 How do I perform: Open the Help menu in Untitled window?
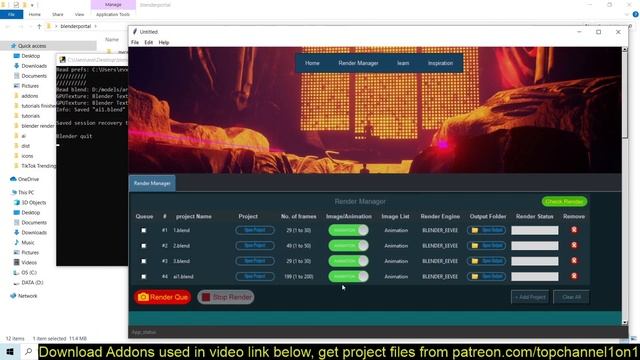(x=164, y=42)
